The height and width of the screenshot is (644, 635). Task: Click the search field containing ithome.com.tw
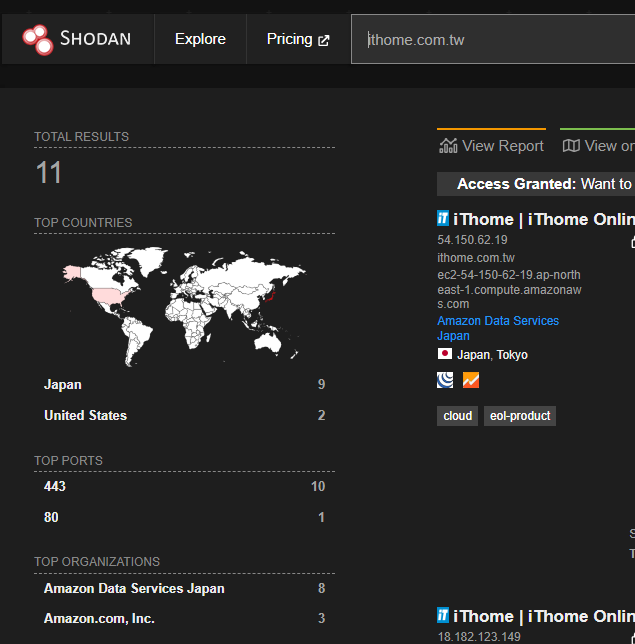[x=493, y=39]
